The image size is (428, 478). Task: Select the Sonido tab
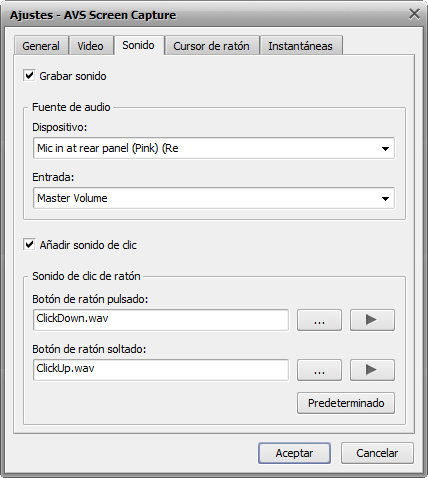pyautogui.click(x=139, y=45)
